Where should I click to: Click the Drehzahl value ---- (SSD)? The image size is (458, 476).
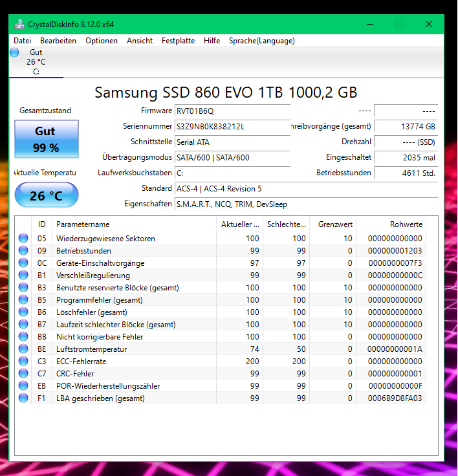tap(406, 142)
